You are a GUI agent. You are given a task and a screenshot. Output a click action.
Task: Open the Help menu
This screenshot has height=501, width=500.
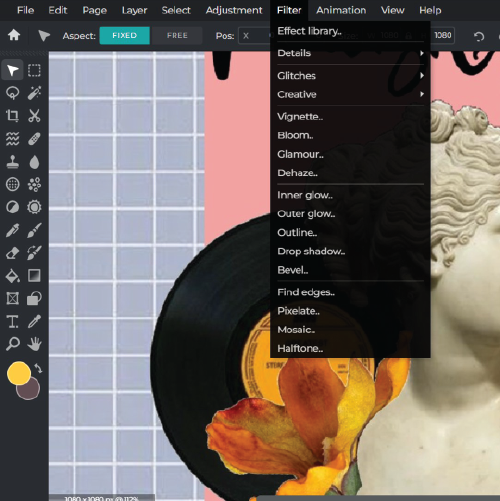click(x=430, y=10)
